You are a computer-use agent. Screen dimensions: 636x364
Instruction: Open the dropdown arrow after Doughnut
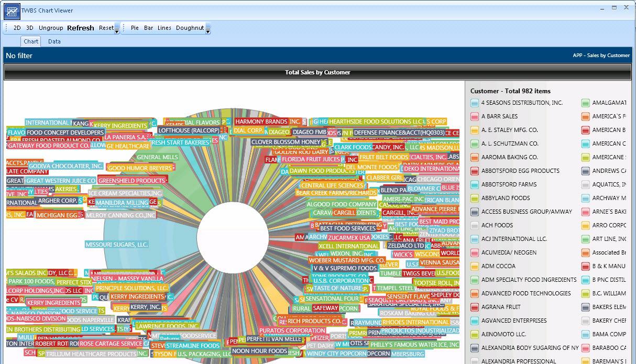click(x=208, y=29)
